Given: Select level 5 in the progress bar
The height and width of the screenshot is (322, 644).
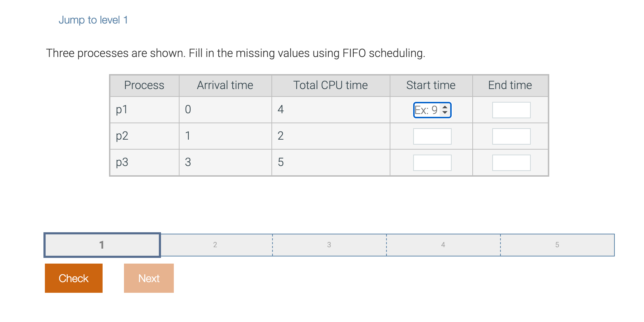Looking at the screenshot, I should click(x=557, y=245).
